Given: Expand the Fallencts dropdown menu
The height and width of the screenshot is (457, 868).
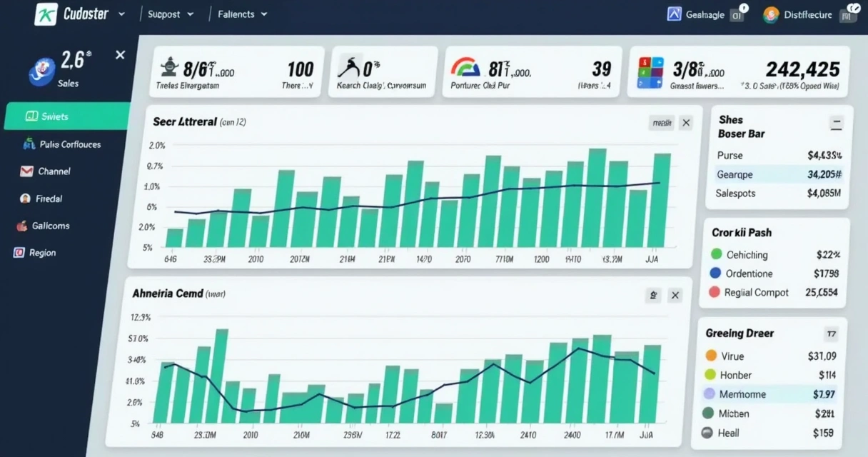Looking at the screenshot, I should 264,14.
